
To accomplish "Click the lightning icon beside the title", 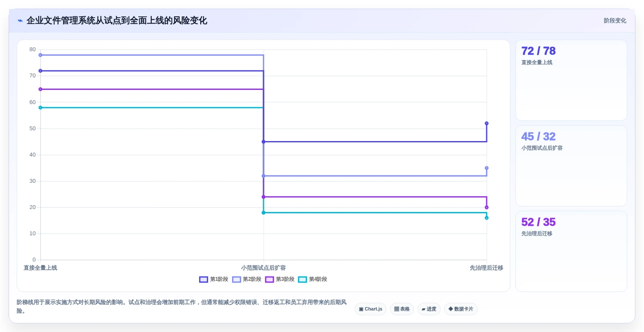I will click(20, 21).
